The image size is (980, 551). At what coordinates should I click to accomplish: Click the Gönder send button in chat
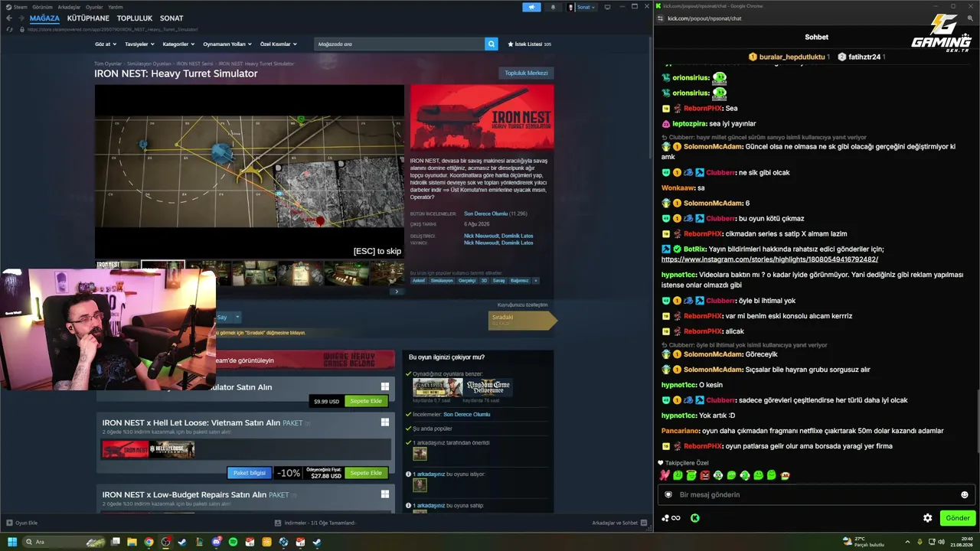point(957,518)
